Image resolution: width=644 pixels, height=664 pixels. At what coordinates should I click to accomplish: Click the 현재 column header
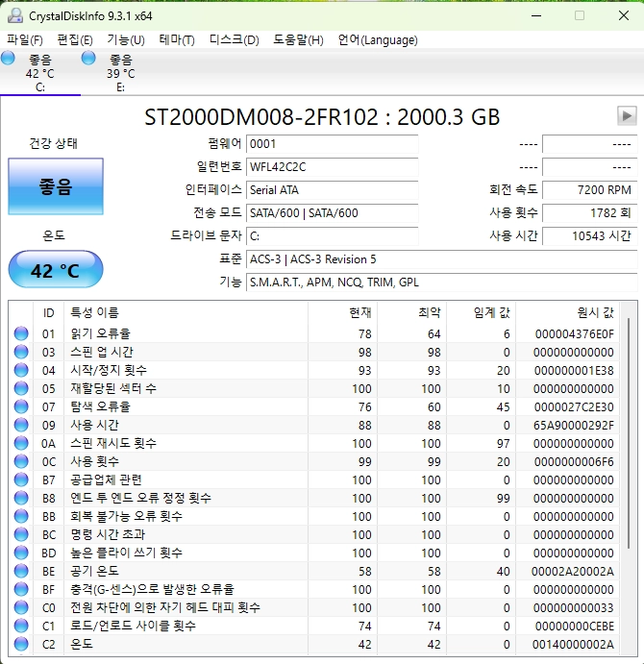coord(343,312)
